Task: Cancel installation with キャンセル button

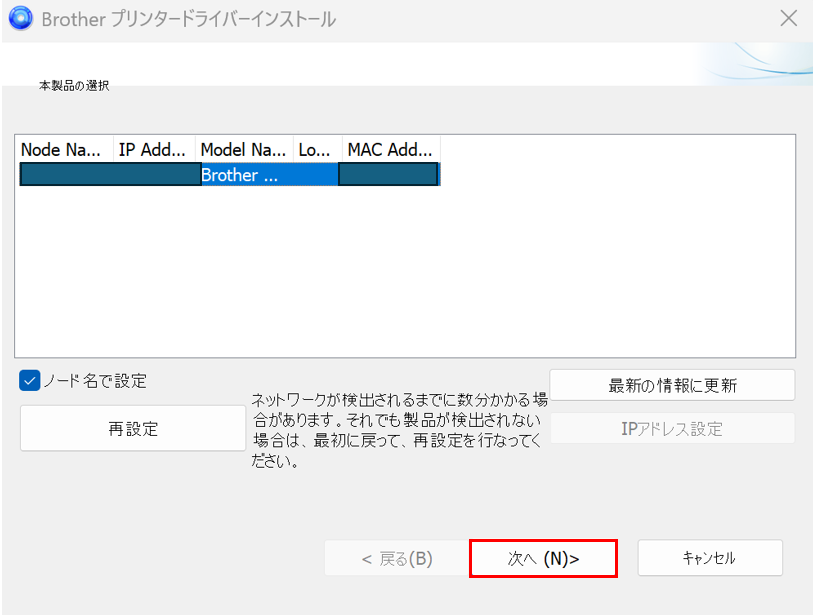Action: [710, 558]
